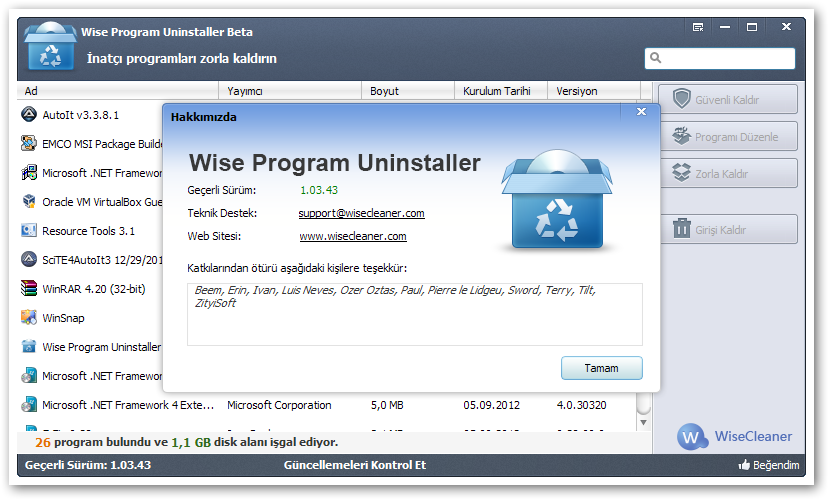Select Microsoft .NET Framework 4 Extended row
829x500 pixels.
click(x=128, y=405)
